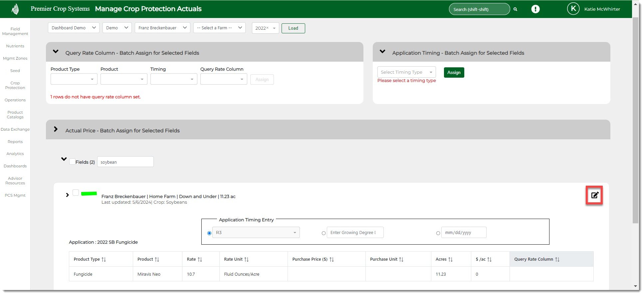
Task: Go to Product Catalogs in sidebar
Action: (15, 115)
